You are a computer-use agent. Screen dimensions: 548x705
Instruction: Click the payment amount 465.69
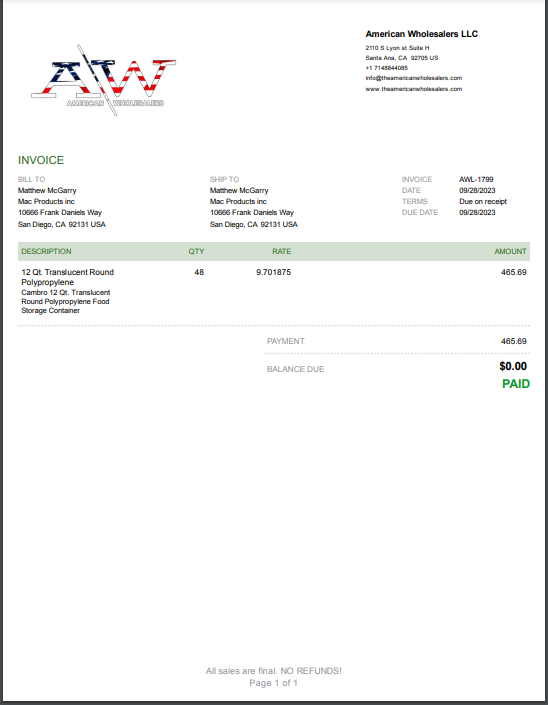click(x=514, y=341)
